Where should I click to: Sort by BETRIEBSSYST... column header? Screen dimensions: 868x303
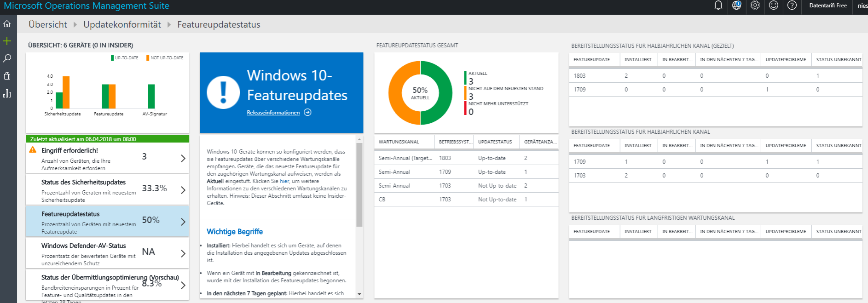(x=455, y=142)
